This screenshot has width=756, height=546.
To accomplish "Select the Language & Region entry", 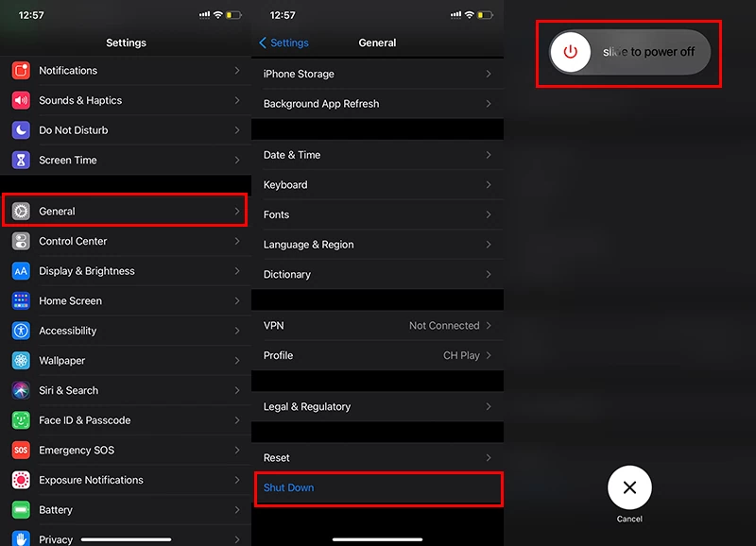I will [378, 244].
